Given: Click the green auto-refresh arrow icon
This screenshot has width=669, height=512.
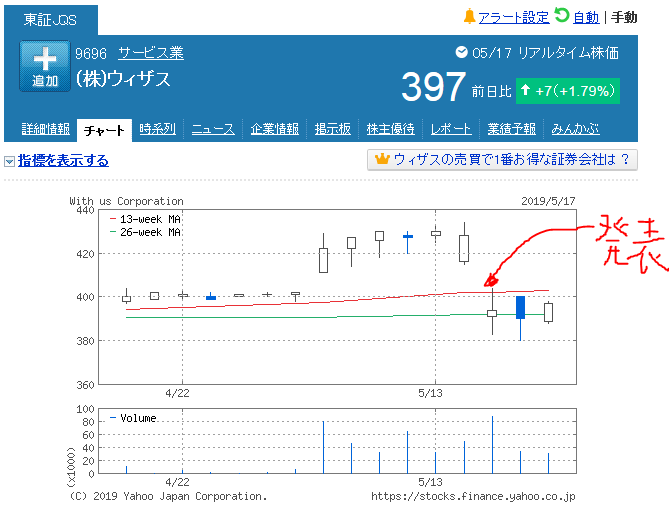Looking at the screenshot, I should [561, 15].
